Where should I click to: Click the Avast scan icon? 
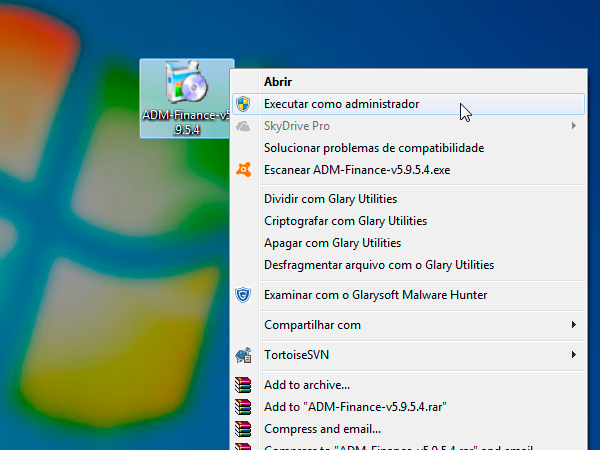pos(244,170)
